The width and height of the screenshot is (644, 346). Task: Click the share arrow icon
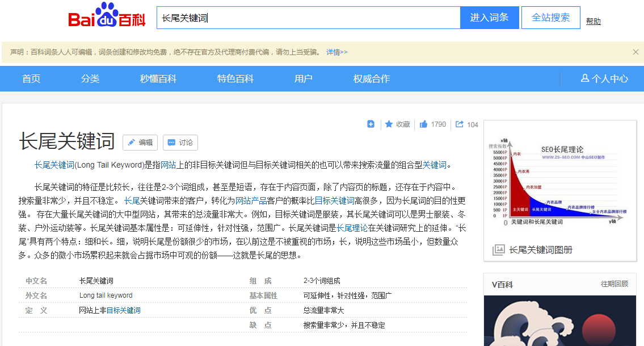(x=460, y=124)
